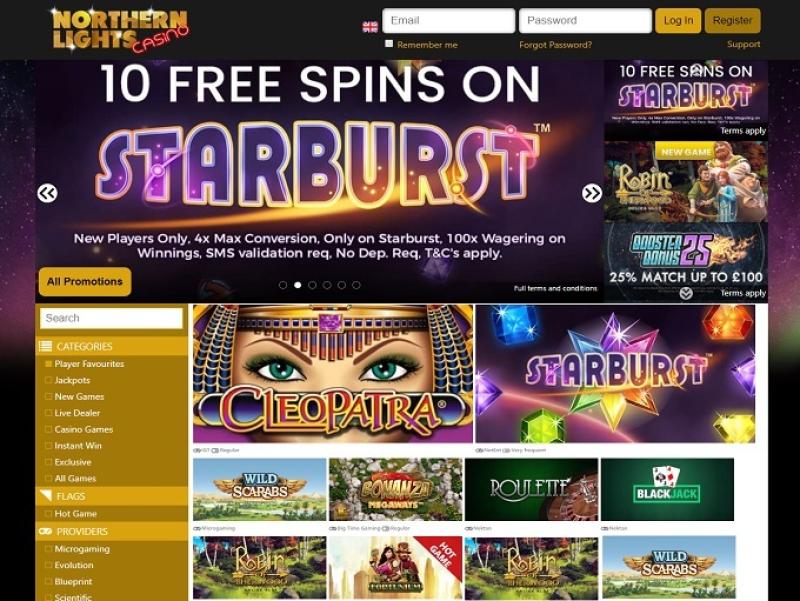Screen dimensions: 800x601
Task: Click the UK flag language icon
Action: click(x=370, y=27)
